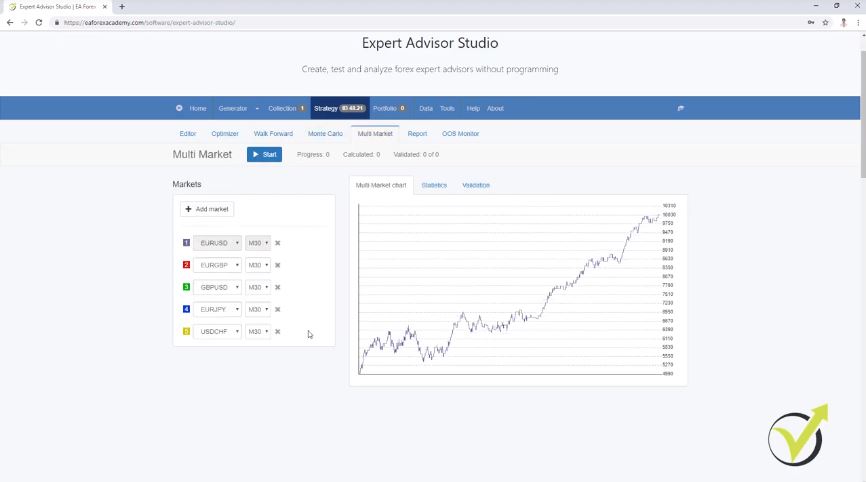Open the USDCHF symbol dropdown
Screen dimensions: 866x482
pos(217,331)
